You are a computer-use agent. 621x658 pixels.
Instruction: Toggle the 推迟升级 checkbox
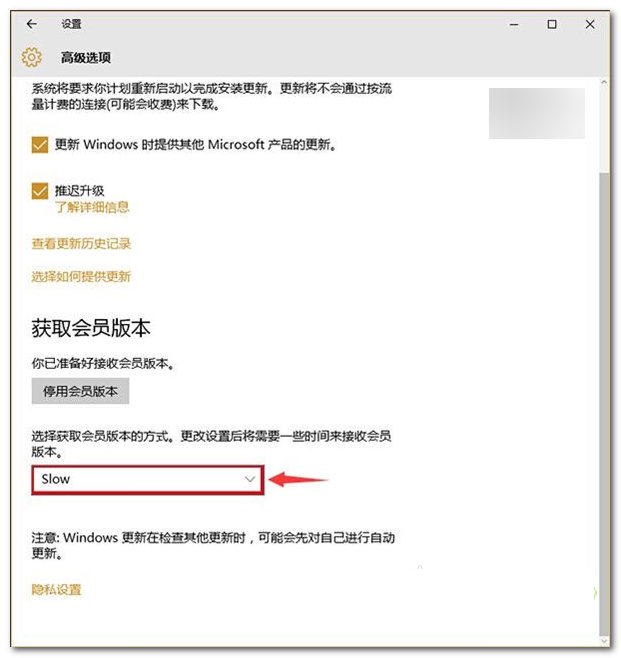click(x=40, y=191)
